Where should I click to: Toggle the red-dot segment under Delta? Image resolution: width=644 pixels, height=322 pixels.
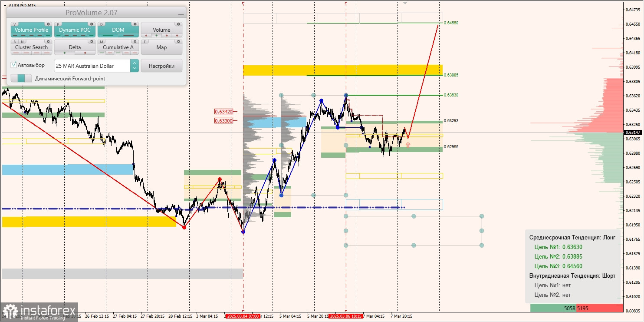(x=85, y=53)
